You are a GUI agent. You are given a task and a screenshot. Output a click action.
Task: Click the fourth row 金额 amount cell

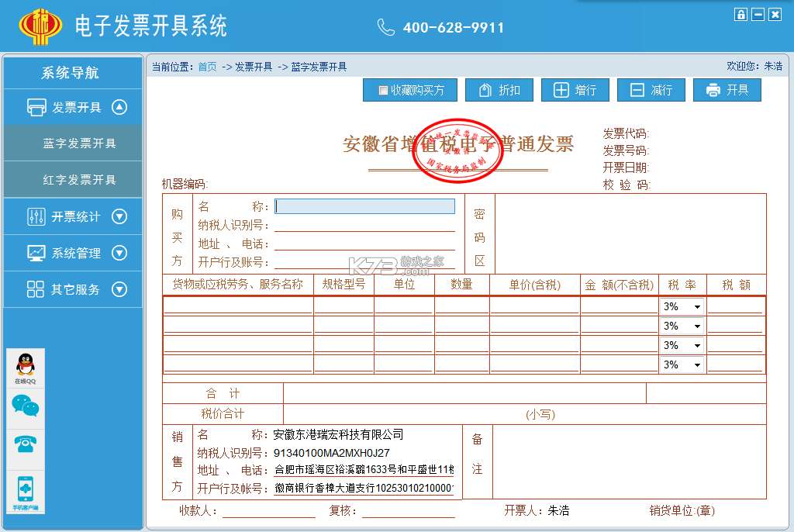pos(620,364)
